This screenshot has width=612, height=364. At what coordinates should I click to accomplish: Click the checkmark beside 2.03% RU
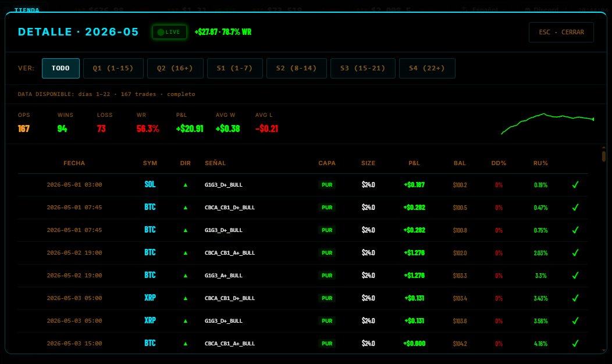[x=575, y=252]
